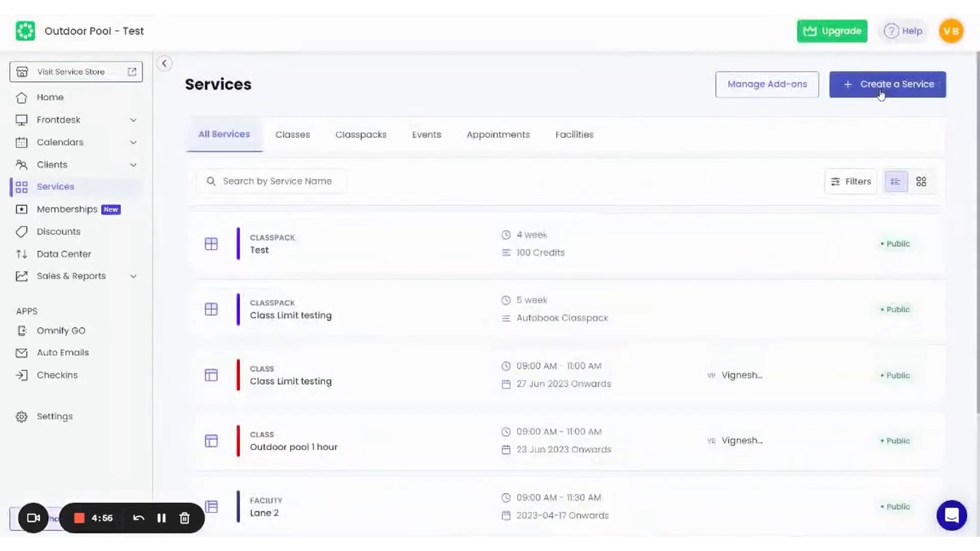Click 27 Jun 2023 Onwards date
This screenshot has height=551, width=980.
click(563, 384)
